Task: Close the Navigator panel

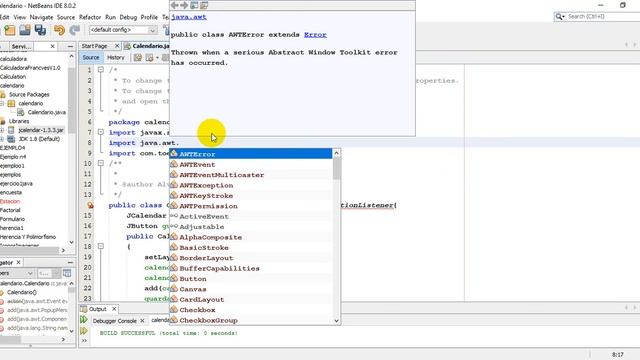Action: (x=18, y=262)
